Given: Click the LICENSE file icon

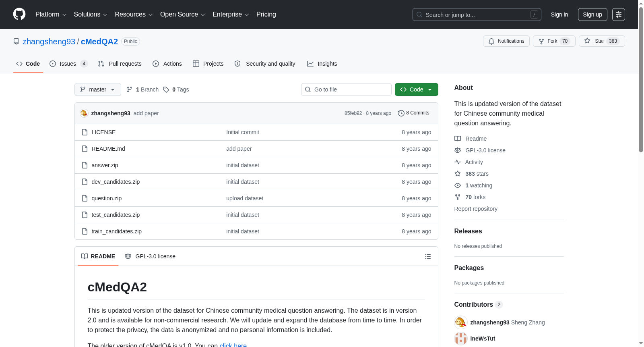Looking at the screenshot, I should (85, 132).
